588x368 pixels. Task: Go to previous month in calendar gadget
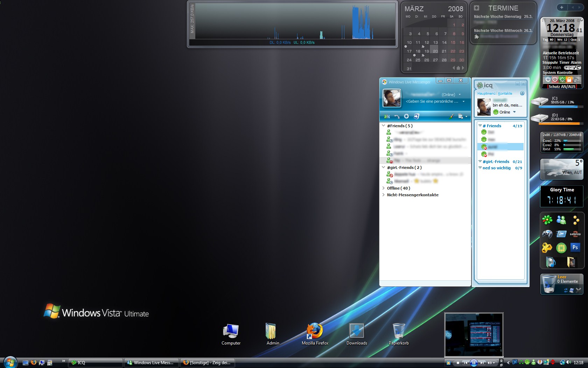454,68
